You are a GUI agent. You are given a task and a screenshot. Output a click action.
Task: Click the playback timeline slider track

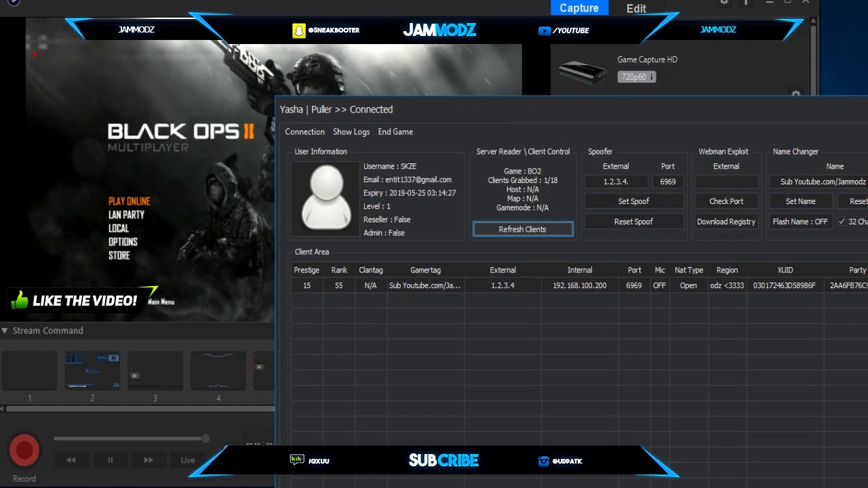click(x=129, y=439)
